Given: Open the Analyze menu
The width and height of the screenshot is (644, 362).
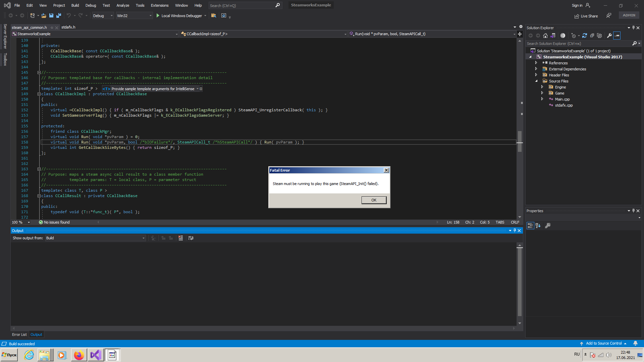Looking at the screenshot, I should click(x=123, y=5).
